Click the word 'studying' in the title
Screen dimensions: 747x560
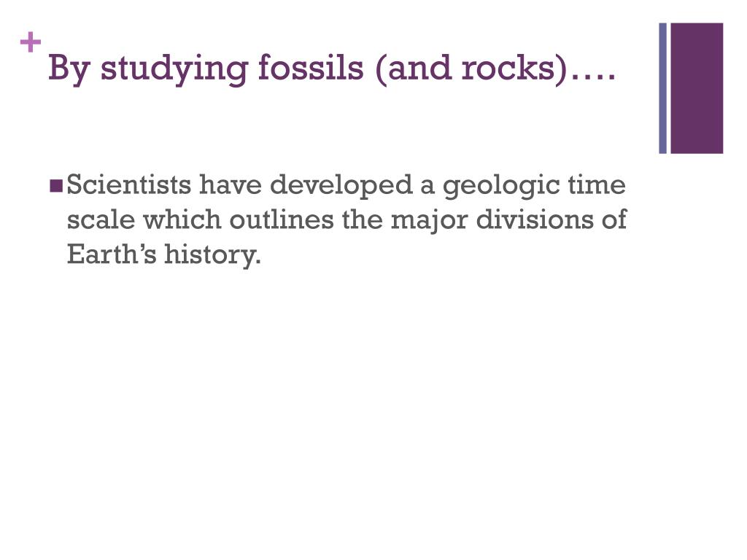point(174,69)
